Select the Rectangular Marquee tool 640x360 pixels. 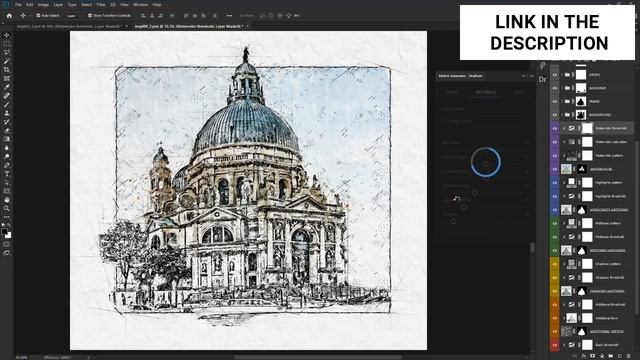point(7,44)
